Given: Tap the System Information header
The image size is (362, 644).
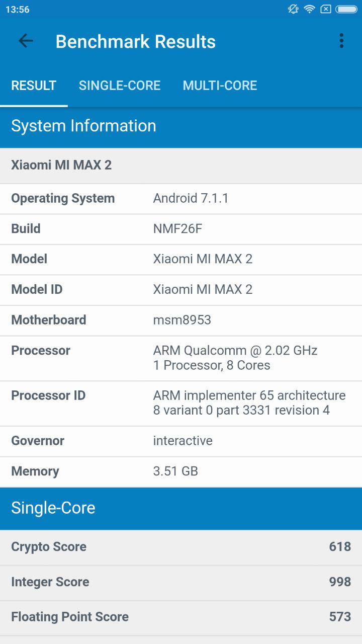Looking at the screenshot, I should pos(181,126).
